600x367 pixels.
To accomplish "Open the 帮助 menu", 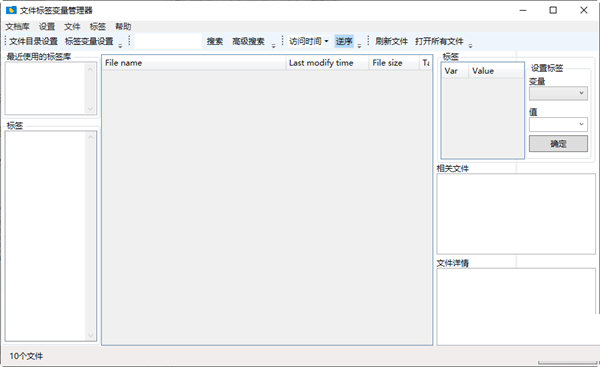I will [123, 26].
